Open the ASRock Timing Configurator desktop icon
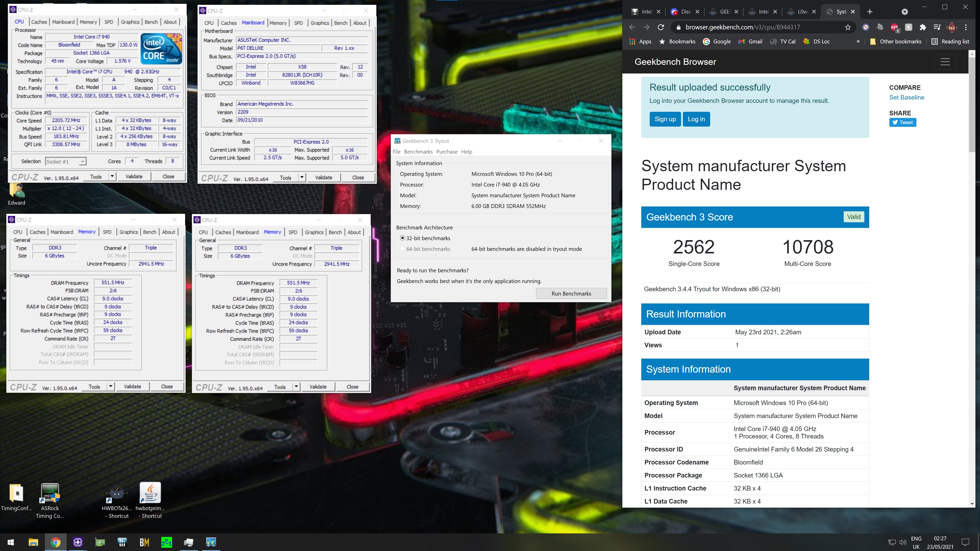 [x=50, y=500]
